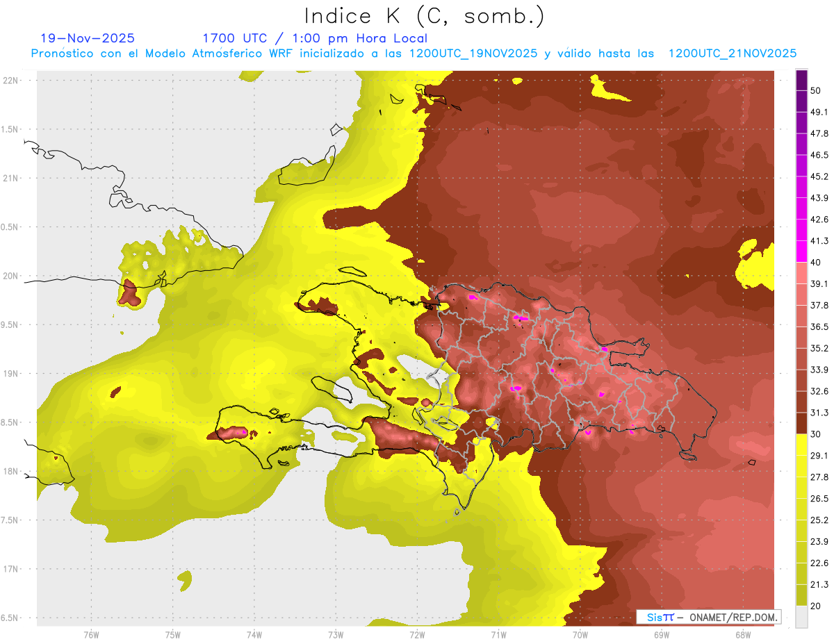Click the colorbar value 22.6
This screenshot has width=834, height=644.
(819, 563)
